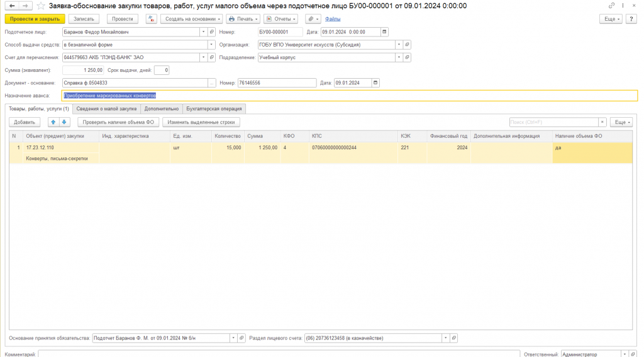644x357 pixels.
Task: Expand Подразделение dropdown list
Action: [399, 57]
